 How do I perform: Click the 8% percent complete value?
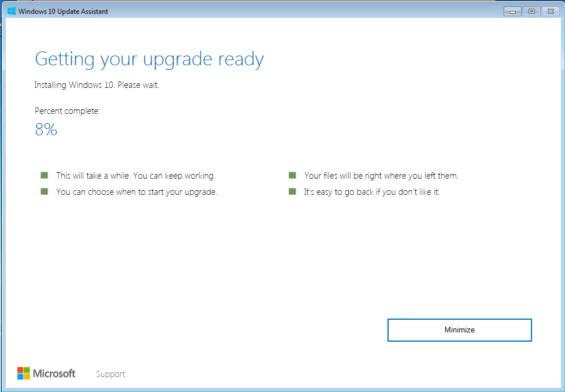point(46,130)
